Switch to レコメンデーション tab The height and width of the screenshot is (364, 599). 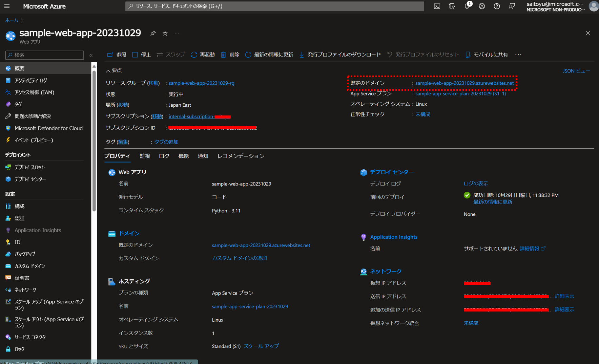pos(241,156)
